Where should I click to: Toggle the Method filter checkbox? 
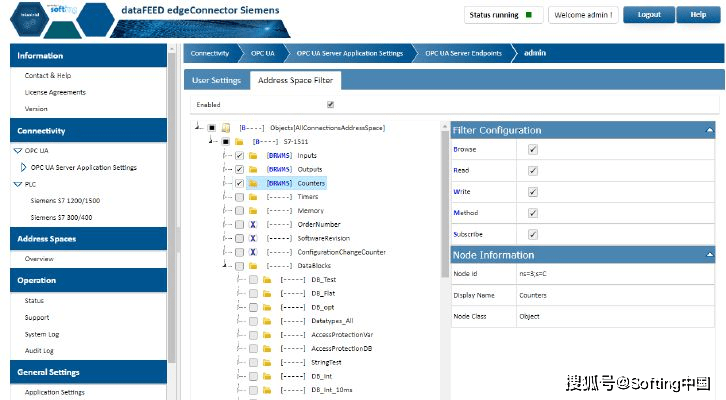(x=533, y=213)
